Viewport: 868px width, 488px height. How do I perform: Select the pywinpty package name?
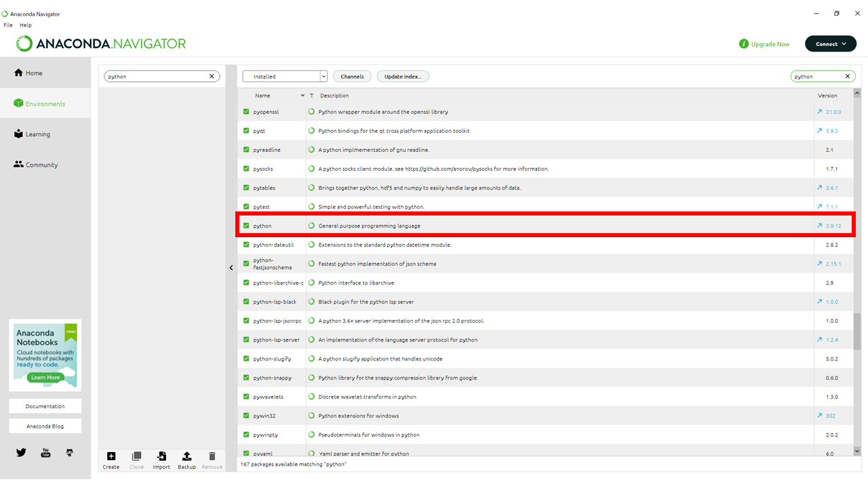[266, 434]
